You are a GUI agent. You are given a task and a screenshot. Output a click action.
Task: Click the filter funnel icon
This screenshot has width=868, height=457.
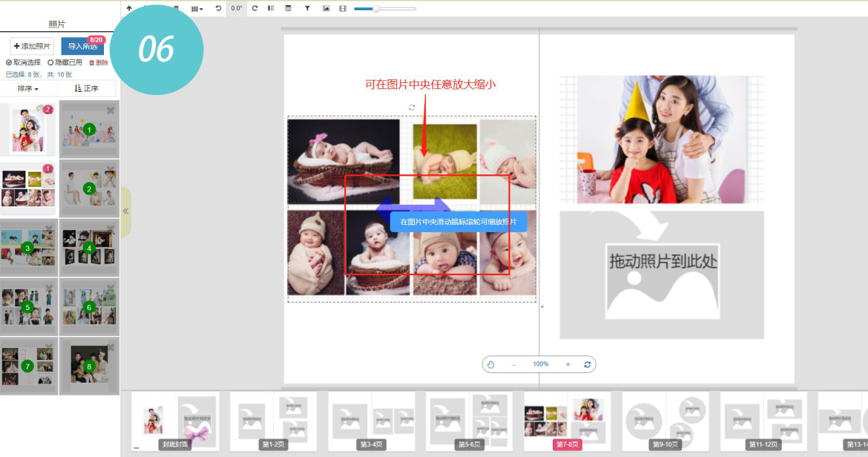pos(307,8)
